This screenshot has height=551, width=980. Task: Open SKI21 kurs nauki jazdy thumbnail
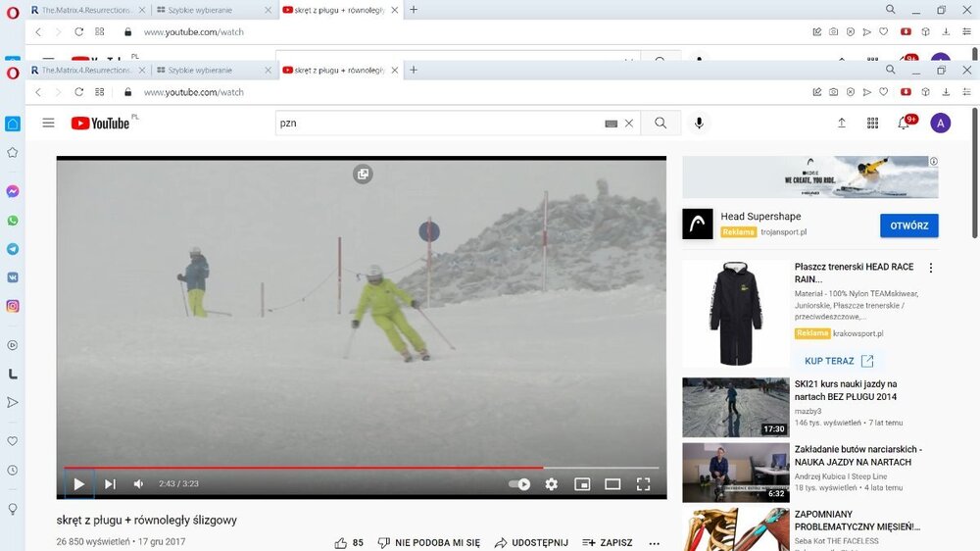[735, 407]
